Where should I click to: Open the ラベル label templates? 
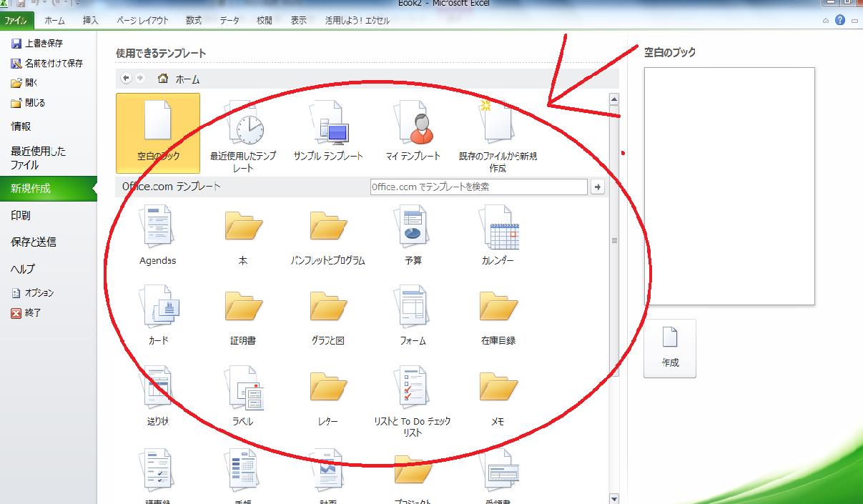coord(243,395)
